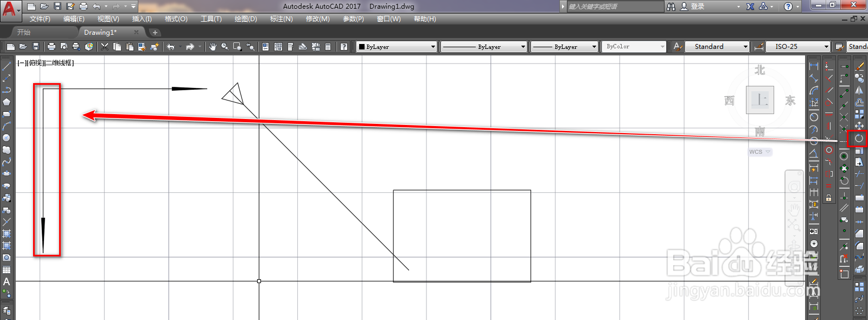Viewport: 868px width, 320px height.
Task: Click the viewport label [-][俯视][二维线框]
Action: click(46, 63)
